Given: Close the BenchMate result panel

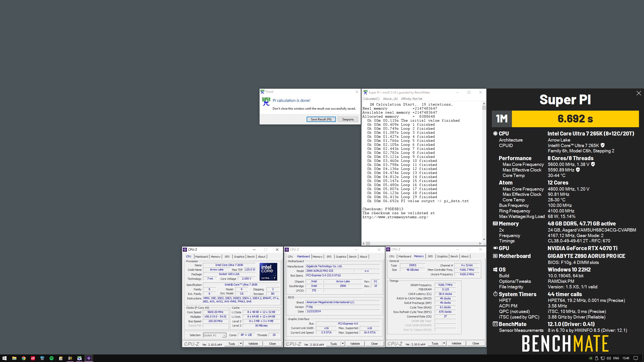Looking at the screenshot, I should coord(638,93).
